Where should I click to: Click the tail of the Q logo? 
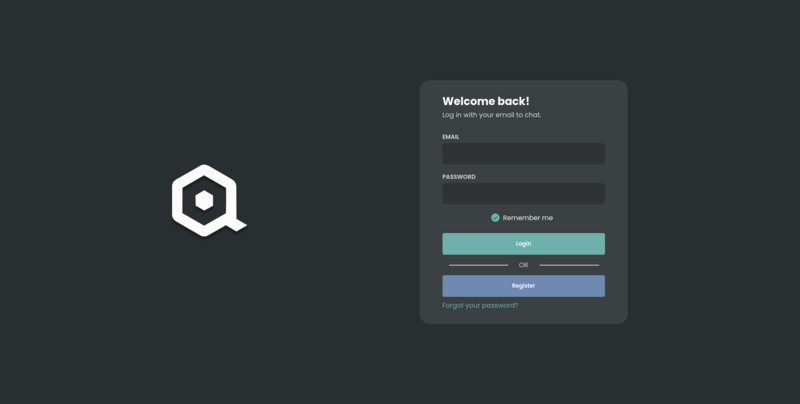click(237, 226)
